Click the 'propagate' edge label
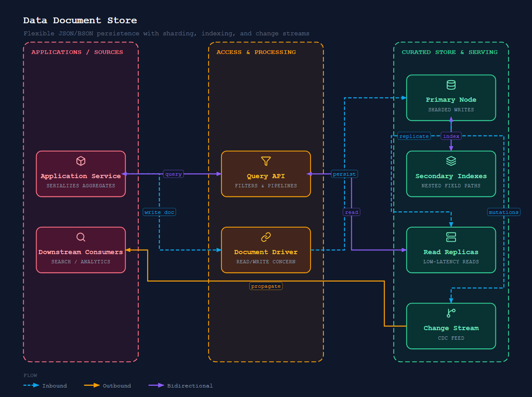 [266, 286]
